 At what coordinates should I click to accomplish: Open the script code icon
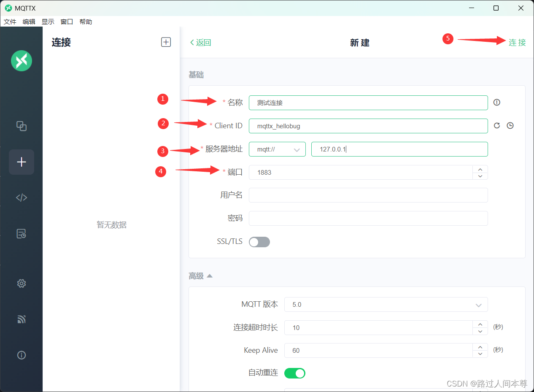pyautogui.click(x=22, y=197)
